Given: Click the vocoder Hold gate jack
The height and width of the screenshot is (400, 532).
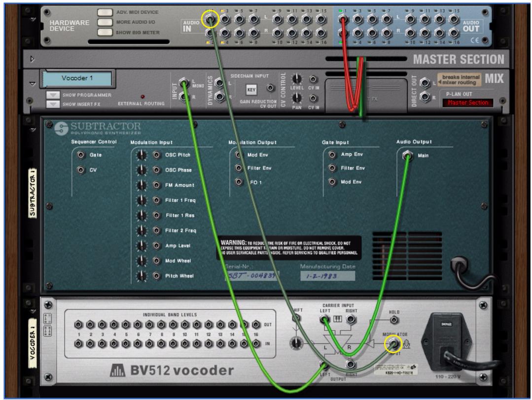Looking at the screenshot, I should pyautogui.click(x=393, y=320).
